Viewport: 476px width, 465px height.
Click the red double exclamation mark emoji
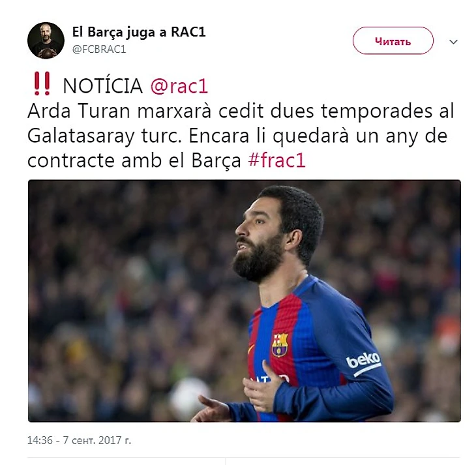click(42, 84)
